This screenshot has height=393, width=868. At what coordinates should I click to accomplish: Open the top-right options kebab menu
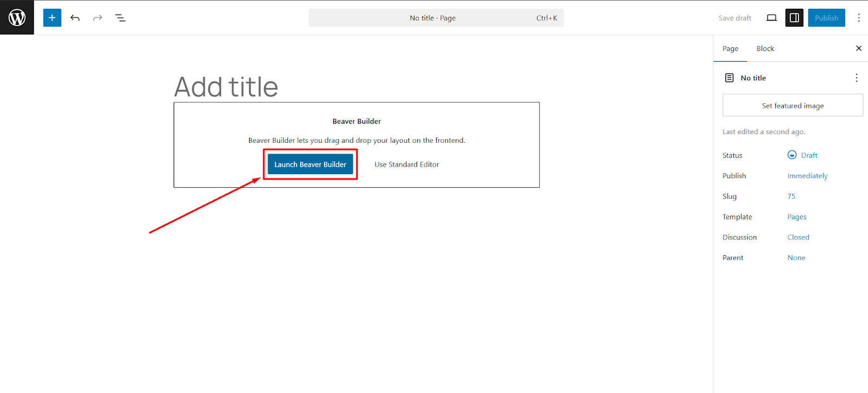[859, 18]
